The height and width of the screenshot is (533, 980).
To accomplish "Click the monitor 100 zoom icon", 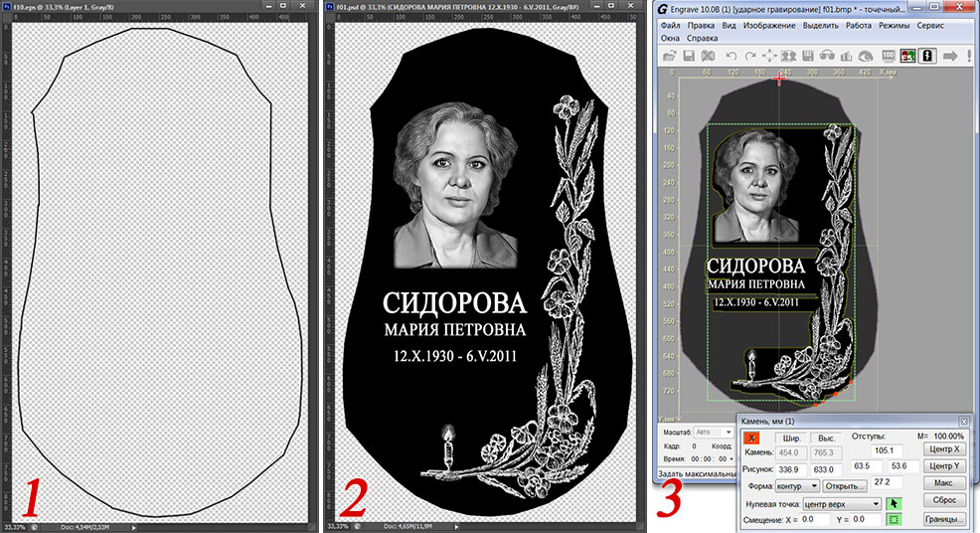I will click(888, 56).
